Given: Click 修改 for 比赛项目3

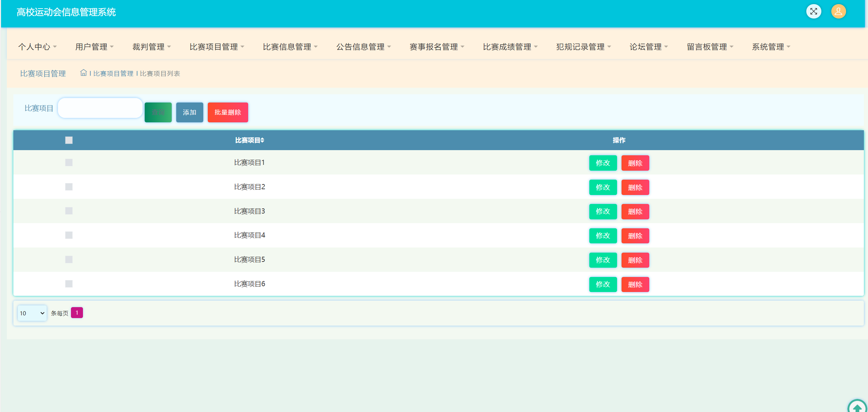Looking at the screenshot, I should click(x=603, y=211).
